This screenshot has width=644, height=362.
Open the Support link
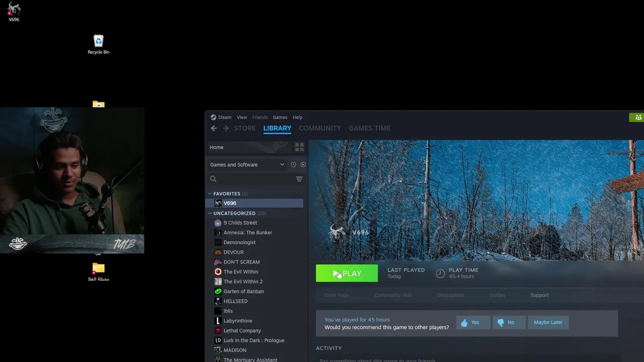pos(539,295)
